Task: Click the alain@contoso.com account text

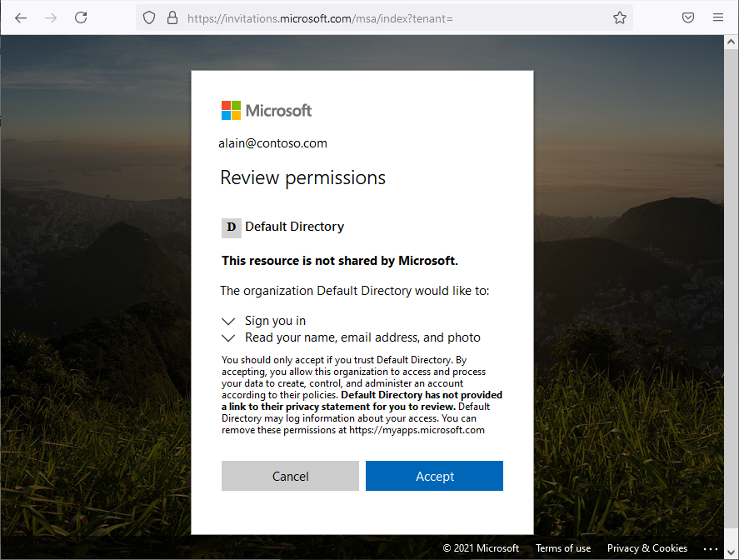Action: (x=273, y=143)
